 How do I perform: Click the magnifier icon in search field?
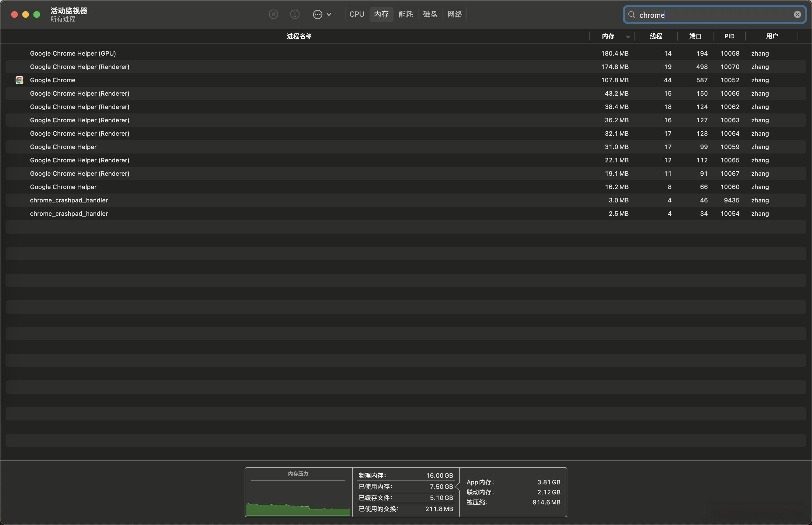(631, 15)
